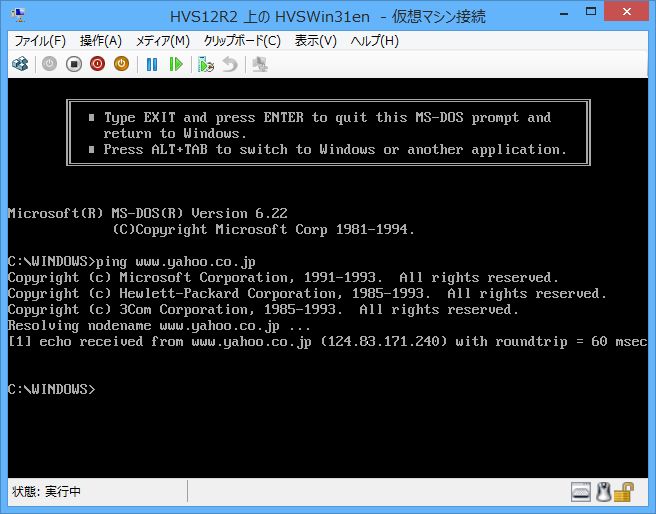Click the grayed Start power icon
The width and height of the screenshot is (656, 514).
click(x=49, y=64)
